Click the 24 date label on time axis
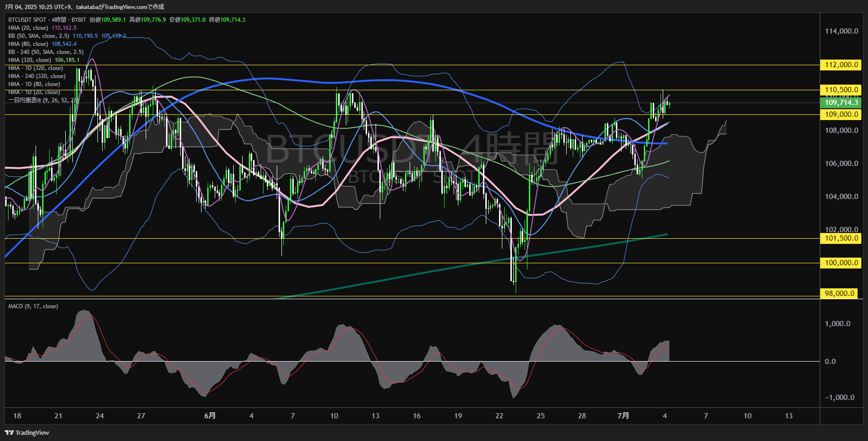 coord(100,416)
